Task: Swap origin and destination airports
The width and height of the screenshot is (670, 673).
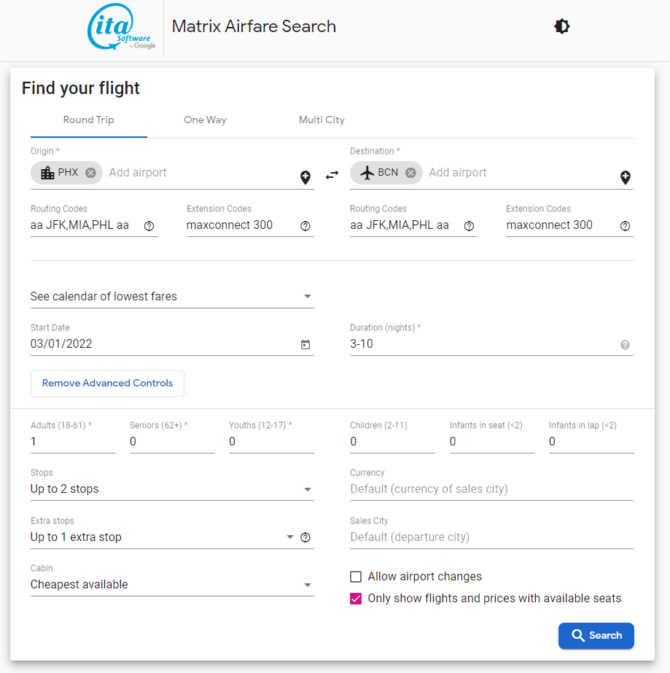Action: click(x=332, y=175)
